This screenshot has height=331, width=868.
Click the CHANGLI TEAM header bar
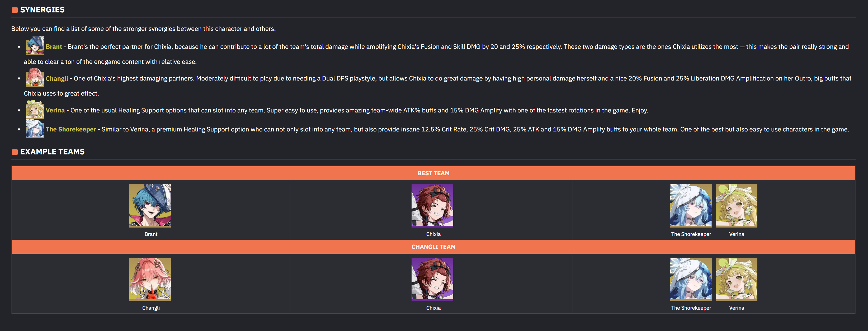[434, 247]
